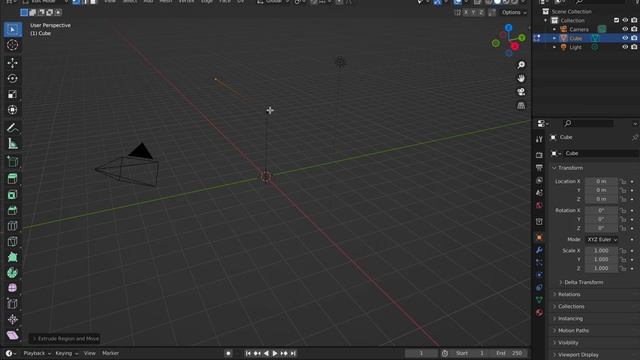Select the Bevel tool

click(13, 210)
